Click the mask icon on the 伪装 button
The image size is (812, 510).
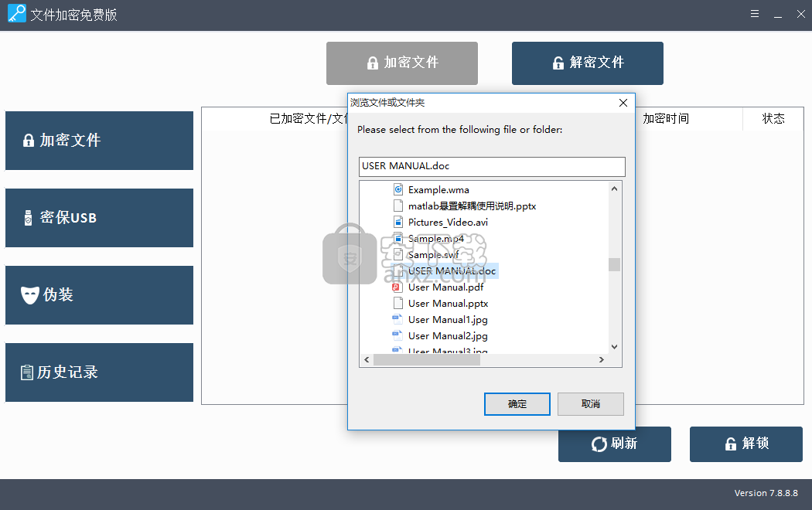pyautogui.click(x=30, y=294)
